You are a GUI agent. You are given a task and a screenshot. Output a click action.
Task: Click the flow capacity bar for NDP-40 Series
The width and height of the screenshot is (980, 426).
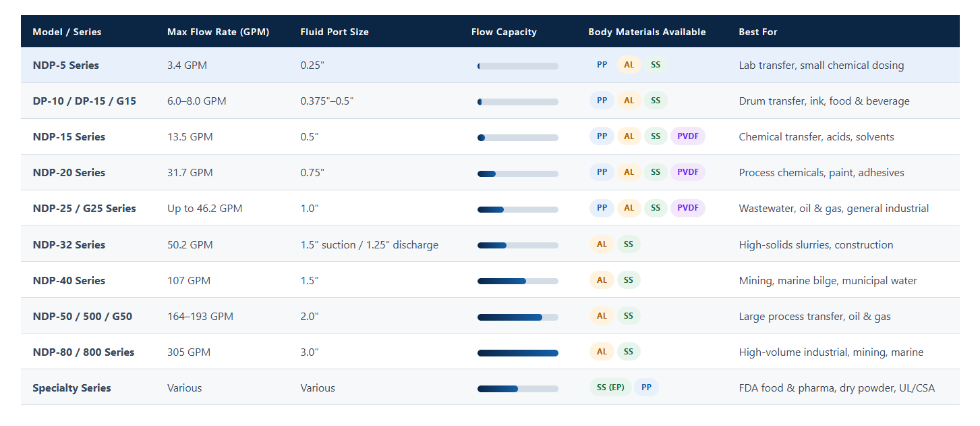click(x=518, y=282)
